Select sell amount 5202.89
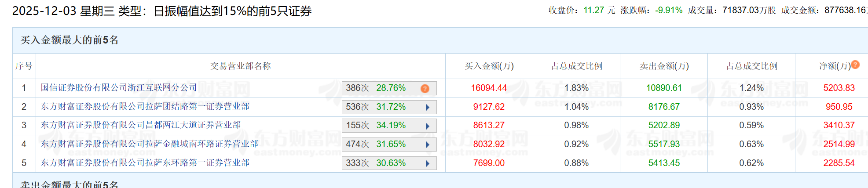Image resolution: width=868 pixels, height=188 pixels. pyautogui.click(x=664, y=125)
